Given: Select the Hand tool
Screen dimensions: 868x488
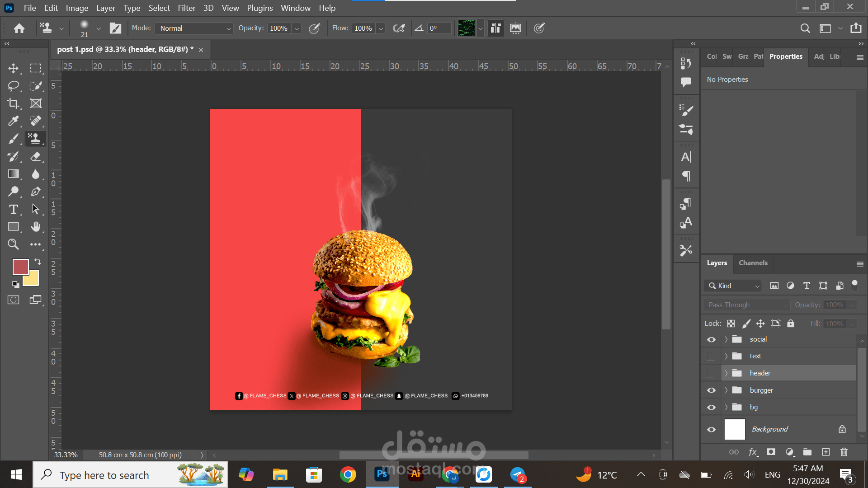Looking at the screenshot, I should (36, 227).
